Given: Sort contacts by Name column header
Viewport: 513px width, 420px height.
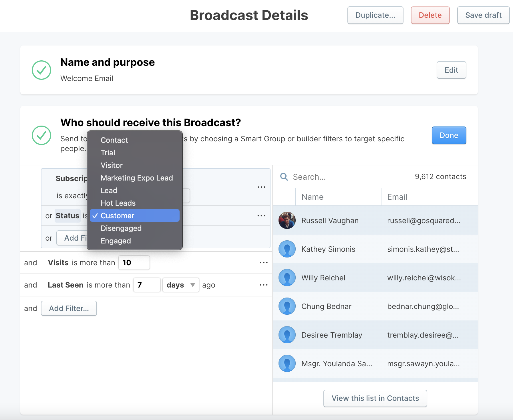Looking at the screenshot, I should coord(338,197).
